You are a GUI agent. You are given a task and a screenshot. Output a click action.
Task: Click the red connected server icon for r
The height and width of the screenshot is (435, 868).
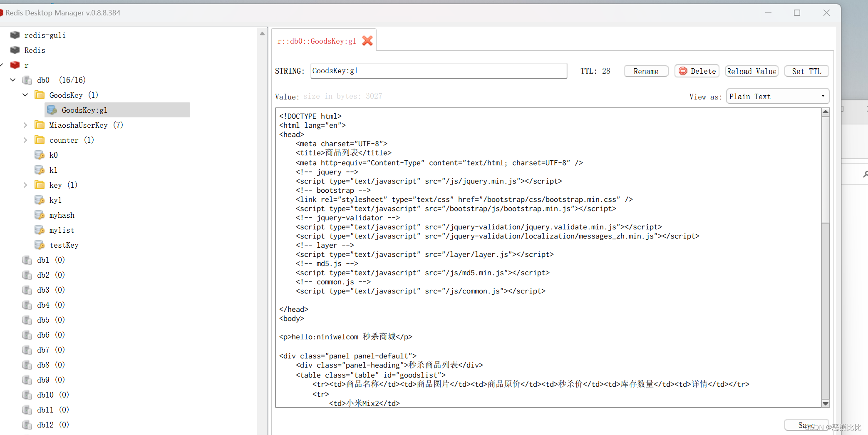click(15, 65)
